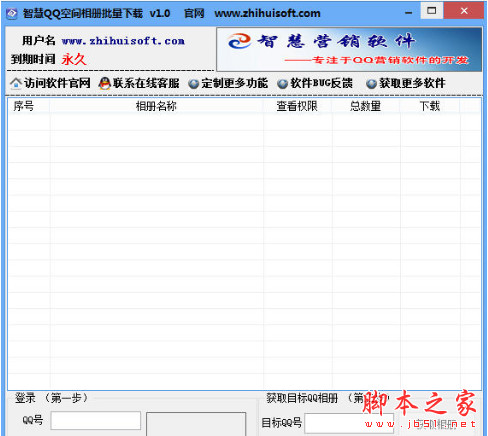The width and height of the screenshot is (488, 436).
Task: Close the 智慧QQ空间相册批量下载 window
Action: tap(464, 11)
